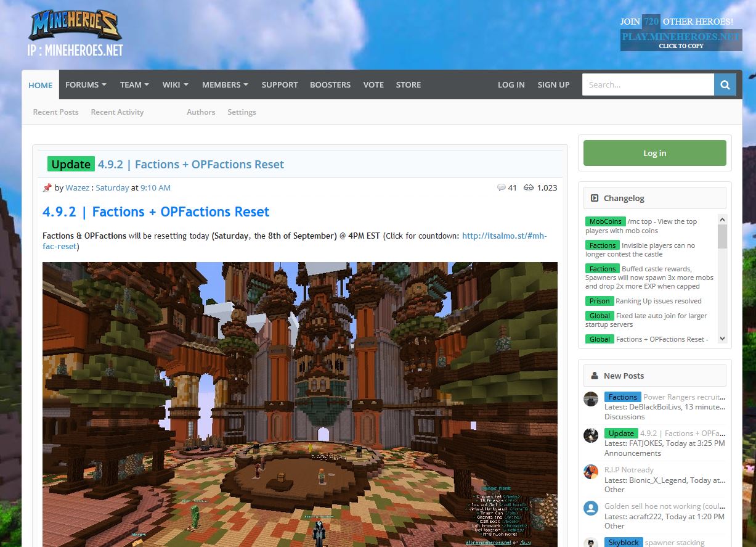Expand the FORUMS dropdown
Screen dimensions: 756x547
pos(86,84)
